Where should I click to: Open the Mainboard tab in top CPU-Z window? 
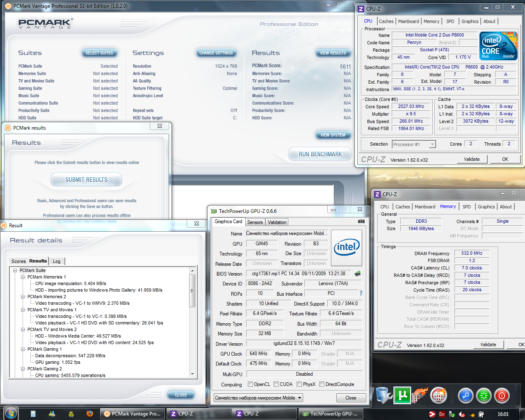(x=409, y=21)
